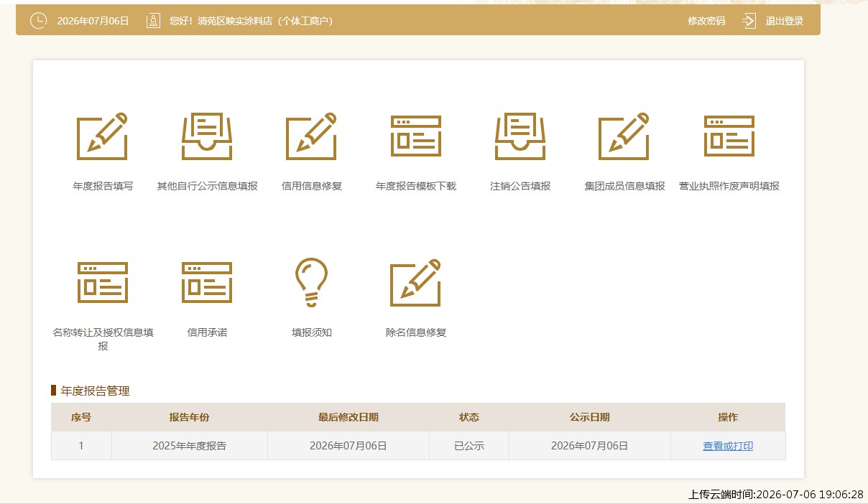
Task: Click the 年度报告模板下载 label
Action: pyautogui.click(x=416, y=186)
